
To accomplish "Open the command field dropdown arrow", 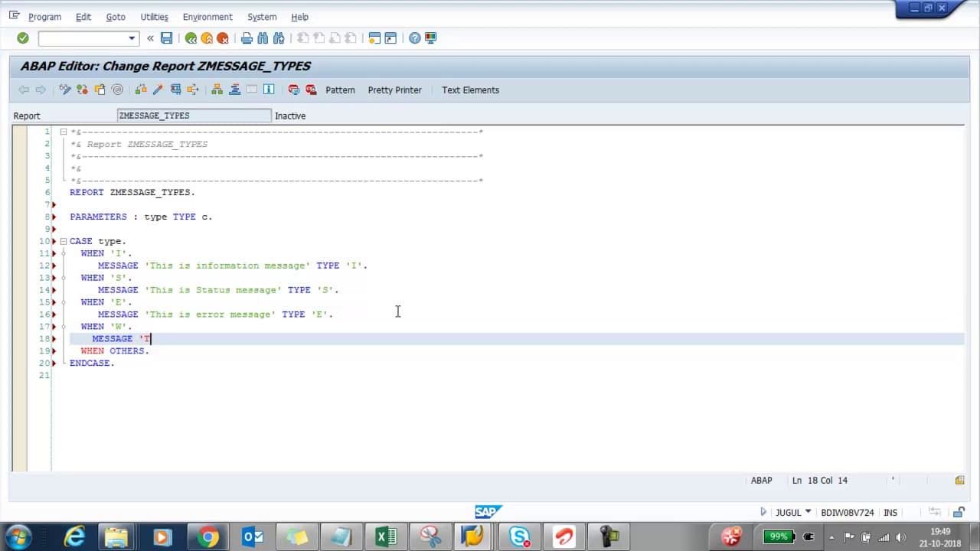I will click(x=132, y=38).
